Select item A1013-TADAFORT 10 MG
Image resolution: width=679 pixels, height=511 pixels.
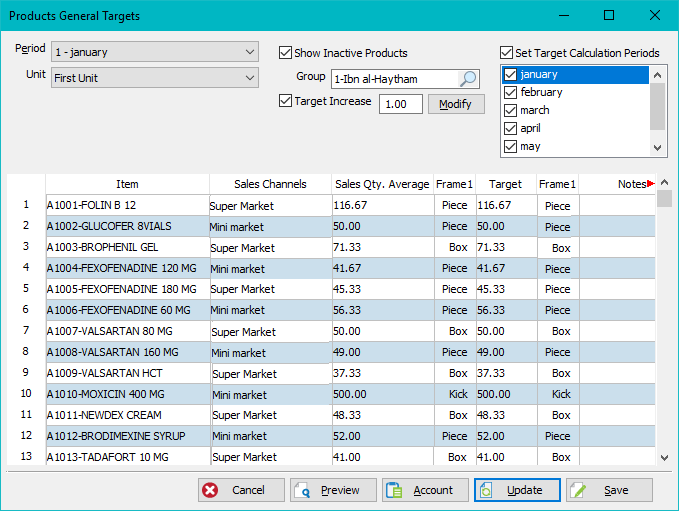(x=128, y=456)
